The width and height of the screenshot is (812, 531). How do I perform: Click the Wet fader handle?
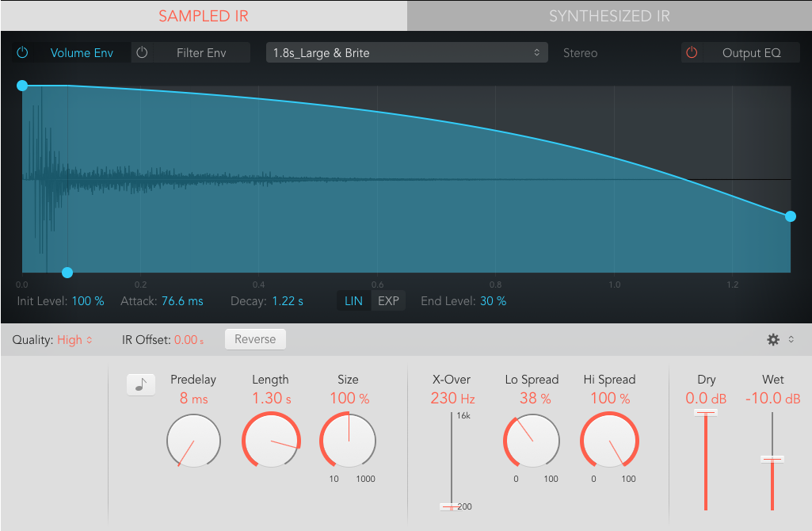[772, 459]
